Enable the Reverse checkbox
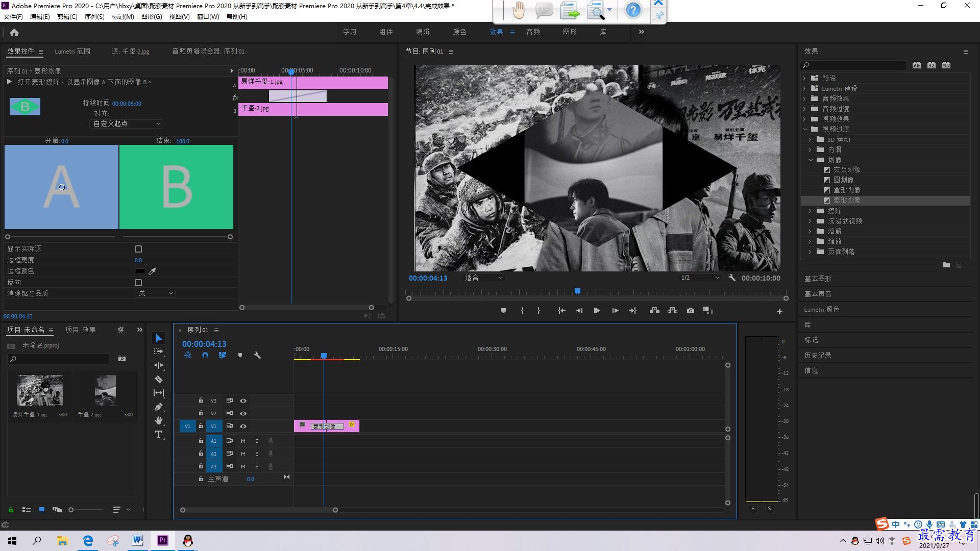Image resolution: width=980 pixels, height=551 pixels. pyautogui.click(x=138, y=283)
